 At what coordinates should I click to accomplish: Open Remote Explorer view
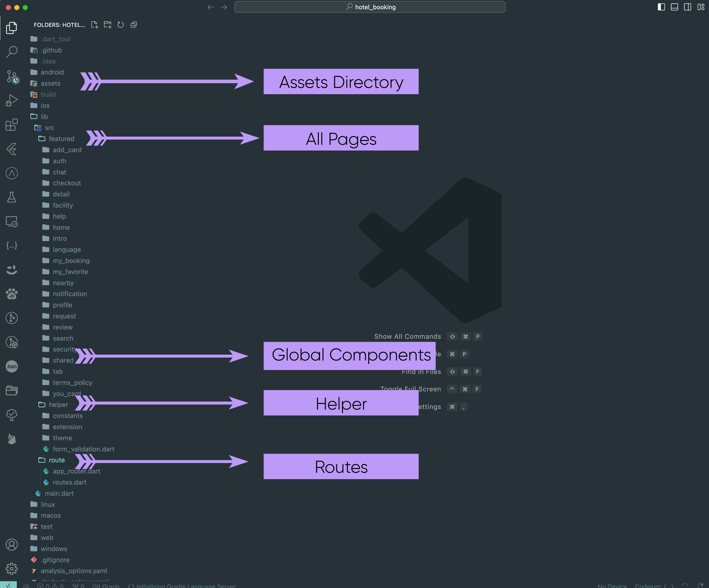coord(12,221)
